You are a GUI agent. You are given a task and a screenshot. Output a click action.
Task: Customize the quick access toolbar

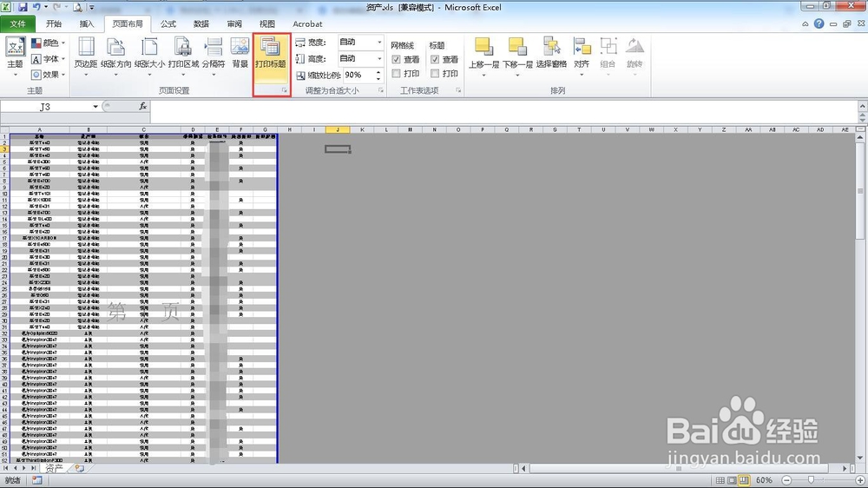point(91,8)
